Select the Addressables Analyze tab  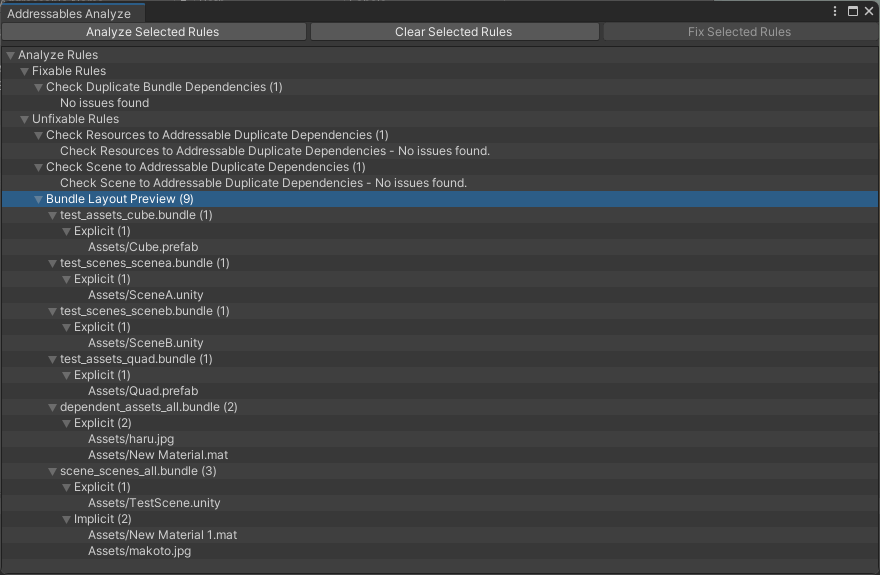point(72,13)
